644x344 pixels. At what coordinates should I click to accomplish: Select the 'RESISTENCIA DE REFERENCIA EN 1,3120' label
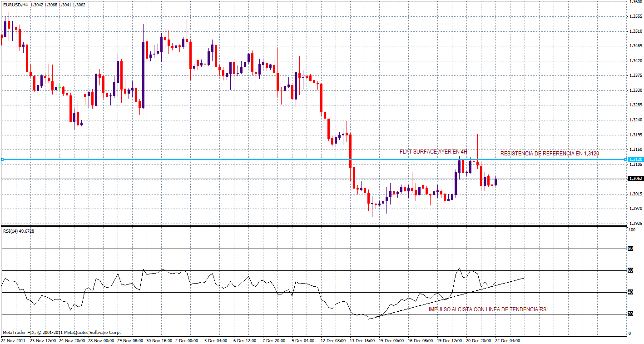(550, 154)
